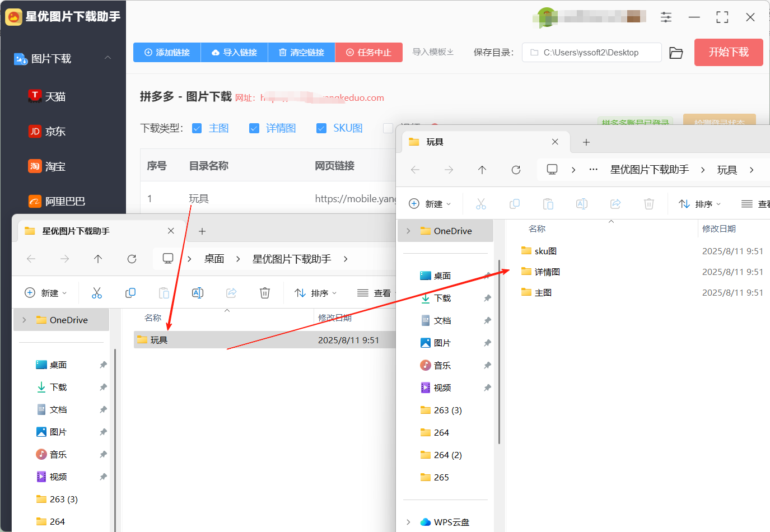Click the rename icon in 星优图片下载助手 window toolbar
The height and width of the screenshot is (532, 770).
[x=198, y=293]
